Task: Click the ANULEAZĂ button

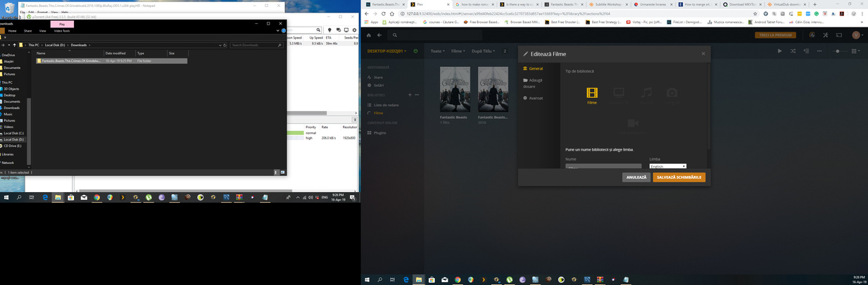Action: (x=636, y=177)
